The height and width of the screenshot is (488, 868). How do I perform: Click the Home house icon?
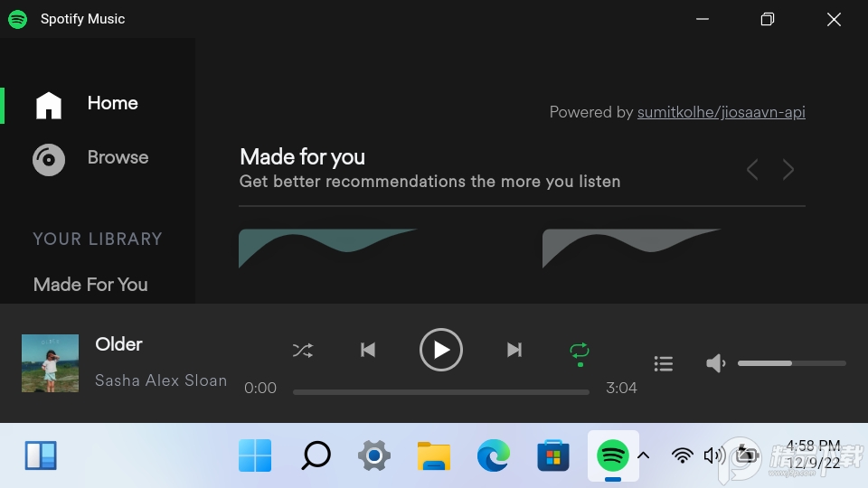click(49, 105)
